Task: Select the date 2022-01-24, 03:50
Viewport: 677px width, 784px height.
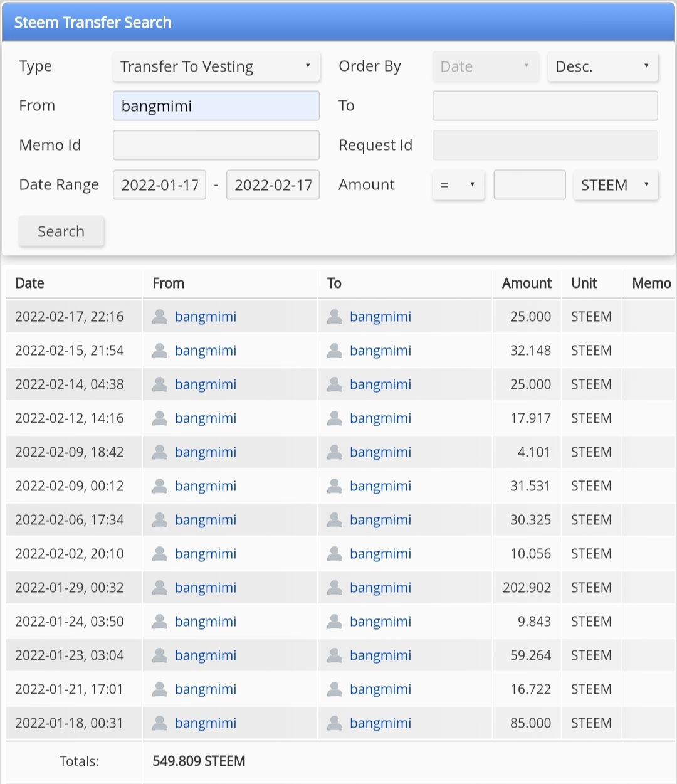Action: (x=70, y=622)
